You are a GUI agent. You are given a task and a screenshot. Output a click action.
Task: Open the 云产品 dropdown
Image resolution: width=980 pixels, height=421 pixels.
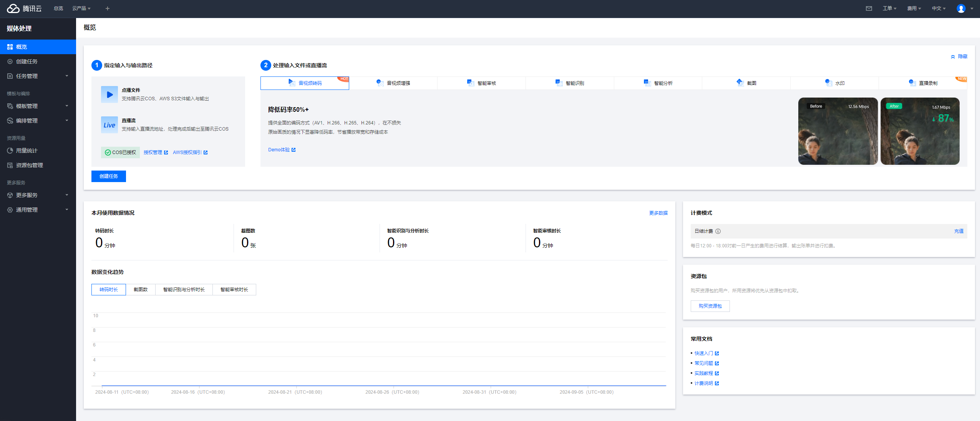81,8
